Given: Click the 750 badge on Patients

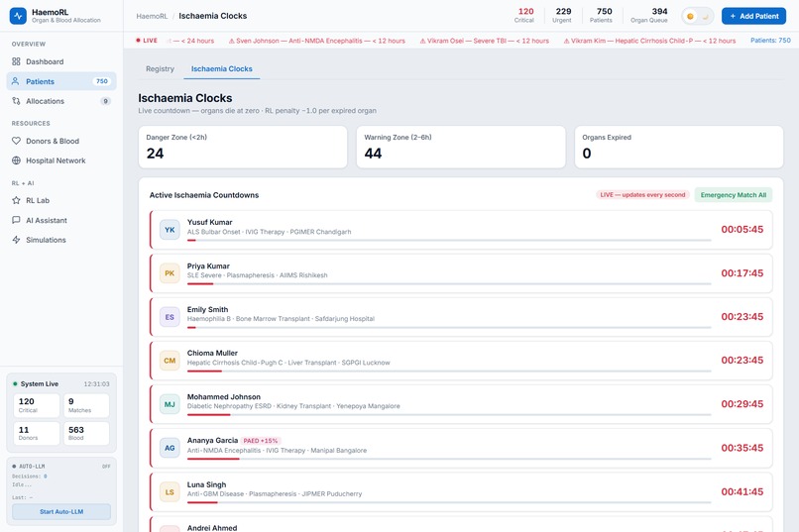Looking at the screenshot, I should pos(102,81).
